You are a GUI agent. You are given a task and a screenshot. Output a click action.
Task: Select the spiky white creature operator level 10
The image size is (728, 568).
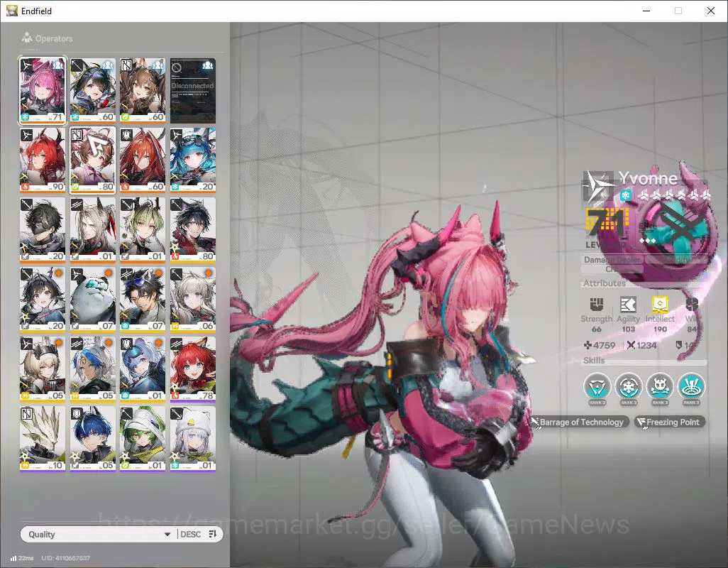(x=43, y=439)
